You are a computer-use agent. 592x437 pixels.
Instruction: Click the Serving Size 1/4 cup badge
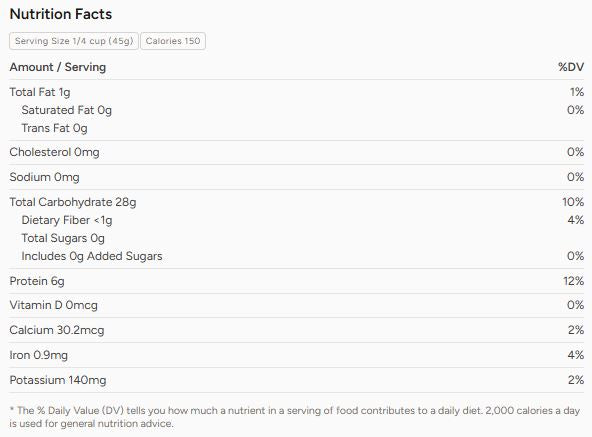[x=74, y=41]
